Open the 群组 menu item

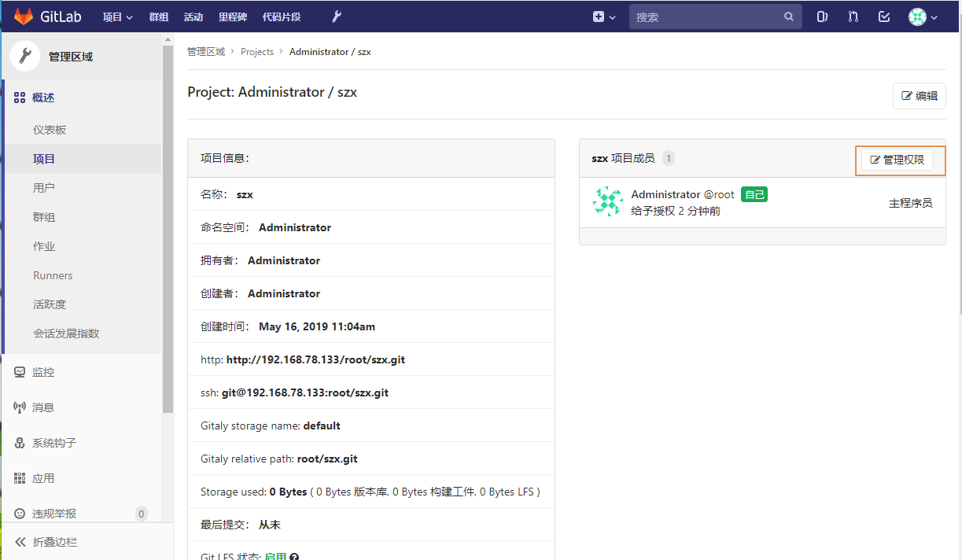[159, 17]
